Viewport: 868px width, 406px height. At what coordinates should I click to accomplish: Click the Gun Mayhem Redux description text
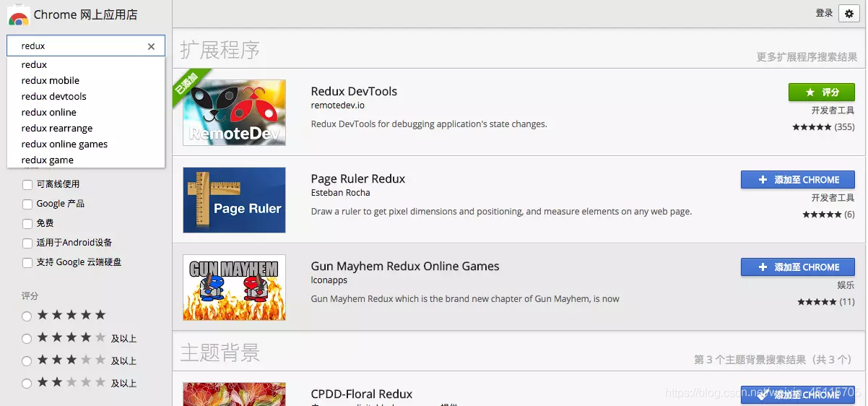(465, 299)
